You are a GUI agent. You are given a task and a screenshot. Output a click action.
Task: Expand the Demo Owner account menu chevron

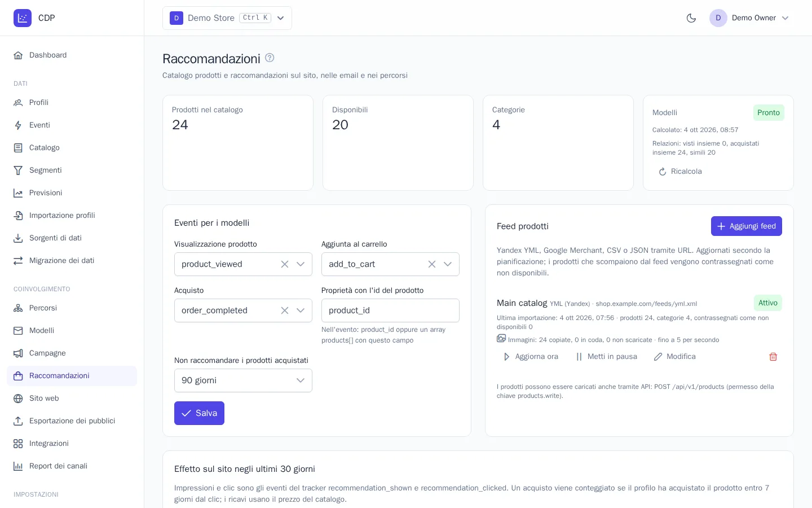(x=785, y=18)
